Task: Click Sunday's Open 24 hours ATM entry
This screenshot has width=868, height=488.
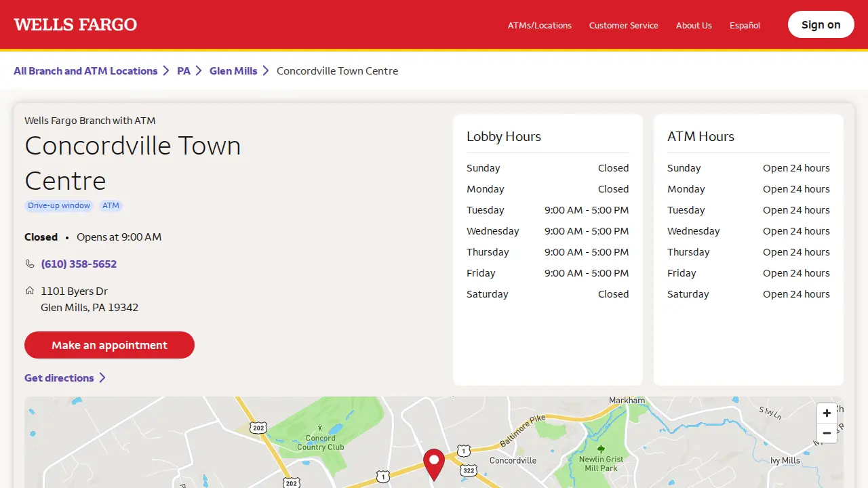Action: (796, 168)
